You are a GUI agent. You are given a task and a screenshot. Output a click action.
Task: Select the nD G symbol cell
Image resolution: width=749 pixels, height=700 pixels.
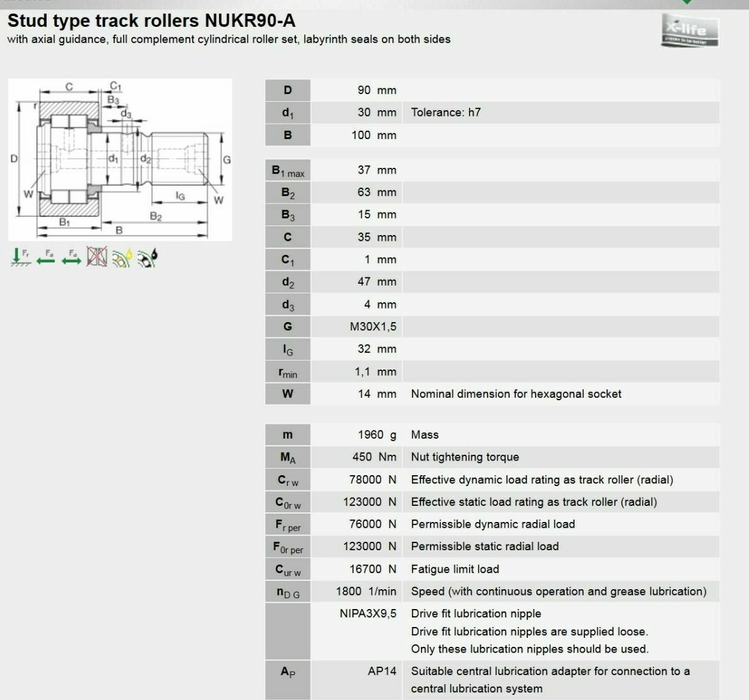click(288, 592)
